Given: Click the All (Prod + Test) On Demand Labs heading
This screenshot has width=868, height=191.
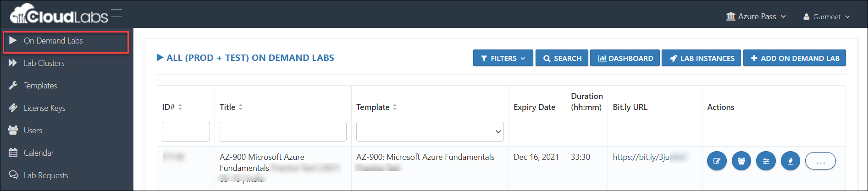Looking at the screenshot, I should (x=245, y=58).
